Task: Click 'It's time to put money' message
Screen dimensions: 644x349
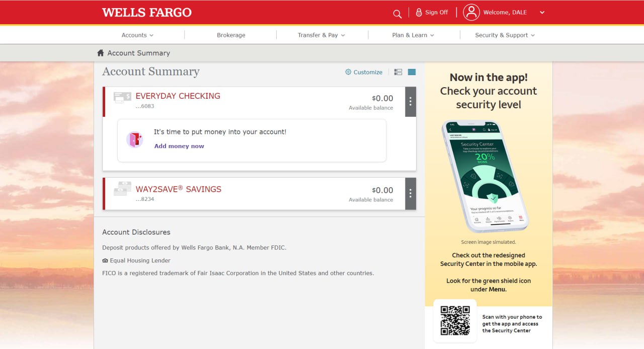Action: pos(220,132)
